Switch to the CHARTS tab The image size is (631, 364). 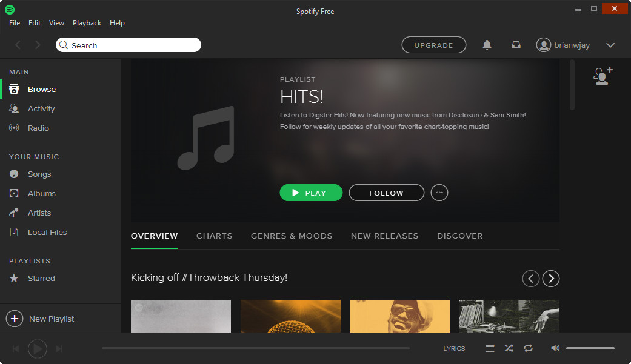click(214, 236)
